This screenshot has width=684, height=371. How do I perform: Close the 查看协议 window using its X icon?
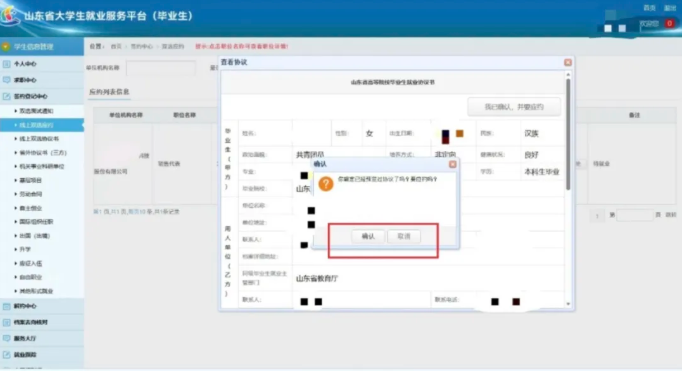pyautogui.click(x=568, y=62)
